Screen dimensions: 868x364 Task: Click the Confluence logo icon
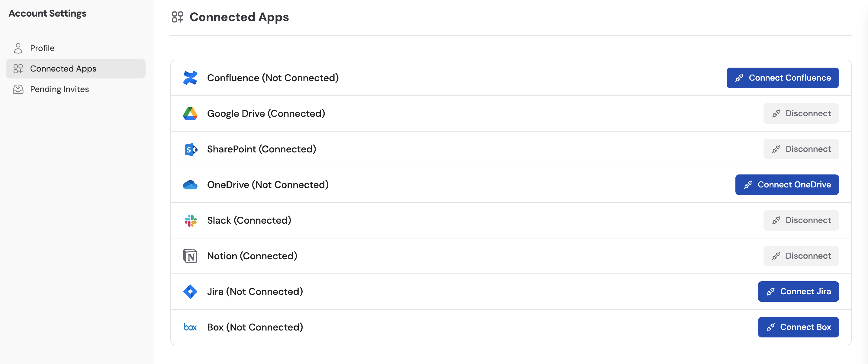190,78
